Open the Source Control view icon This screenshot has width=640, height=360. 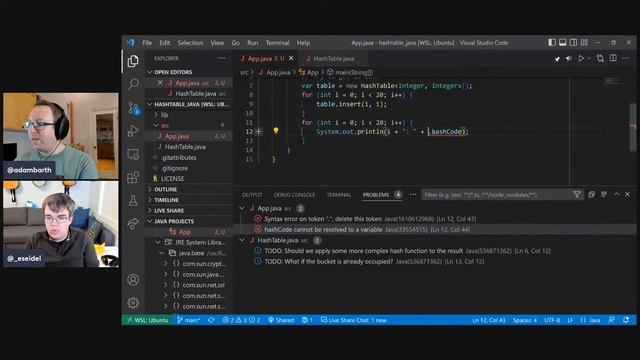tap(133, 108)
